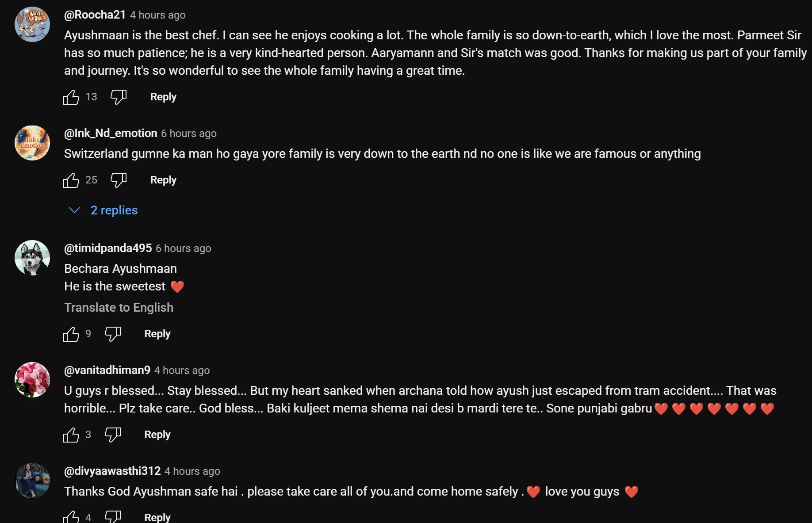Open @divyaawasthi312 channel via username
Image resolution: width=812 pixels, height=523 pixels.
[x=112, y=471]
